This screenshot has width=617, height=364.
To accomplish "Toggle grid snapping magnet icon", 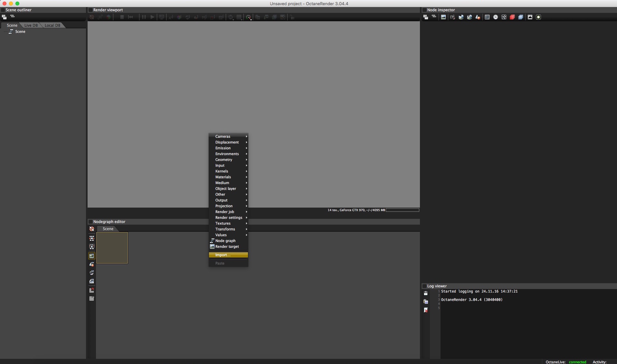I will [92, 290].
